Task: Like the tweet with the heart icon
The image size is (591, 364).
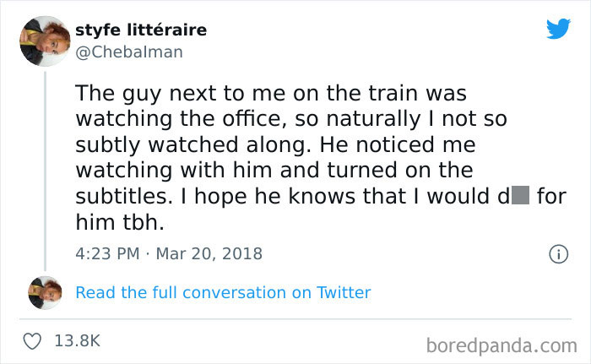Action: coord(34,341)
